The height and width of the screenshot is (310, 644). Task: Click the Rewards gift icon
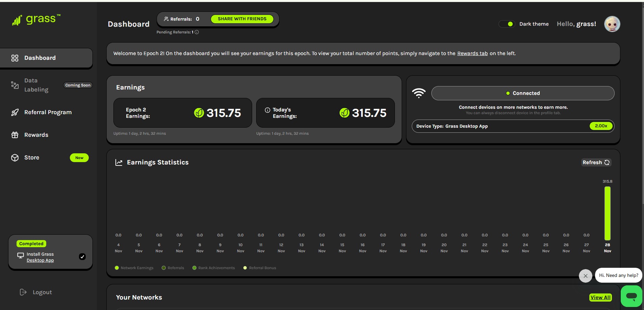pyautogui.click(x=15, y=135)
